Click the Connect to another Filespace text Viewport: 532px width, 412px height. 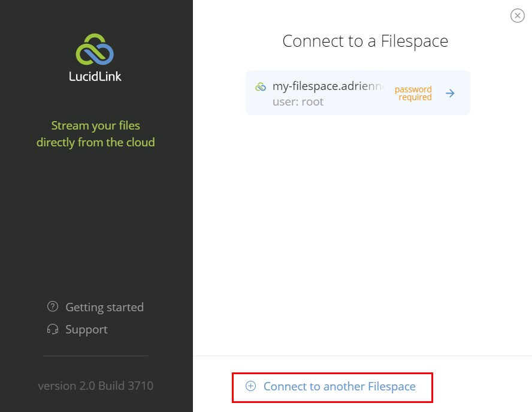[x=339, y=386]
